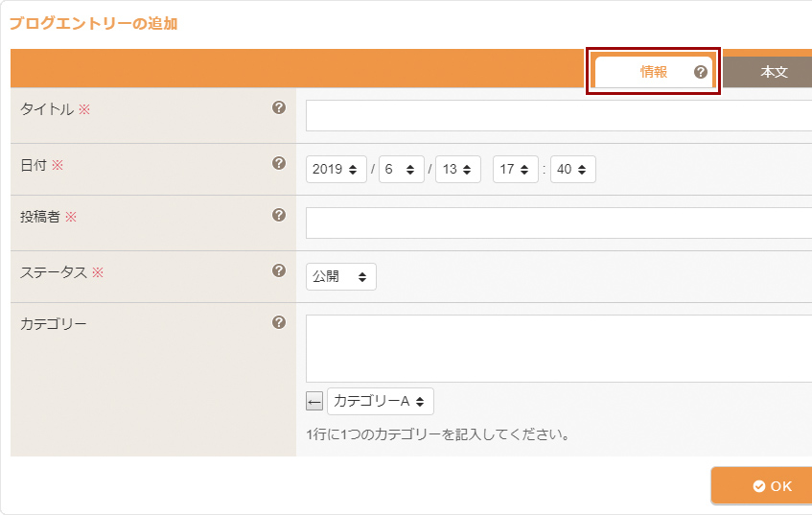
Task: Click left arrow to insert category
Action: click(x=314, y=401)
